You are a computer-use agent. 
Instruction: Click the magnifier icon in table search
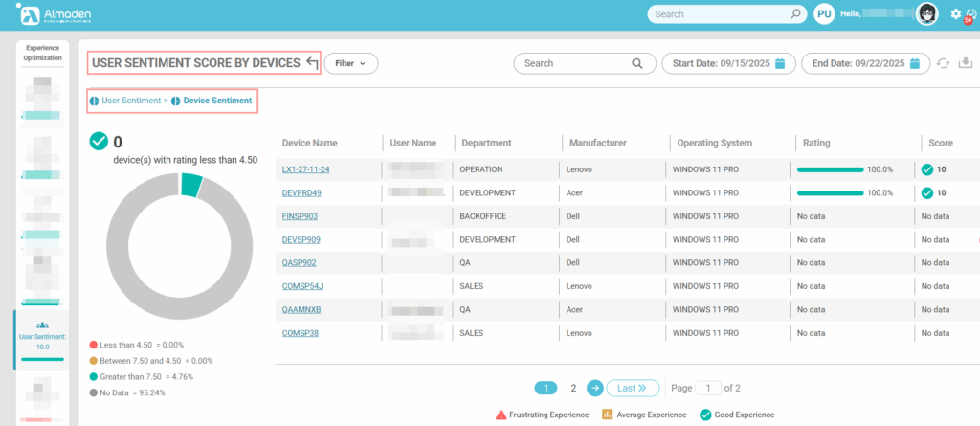(637, 64)
